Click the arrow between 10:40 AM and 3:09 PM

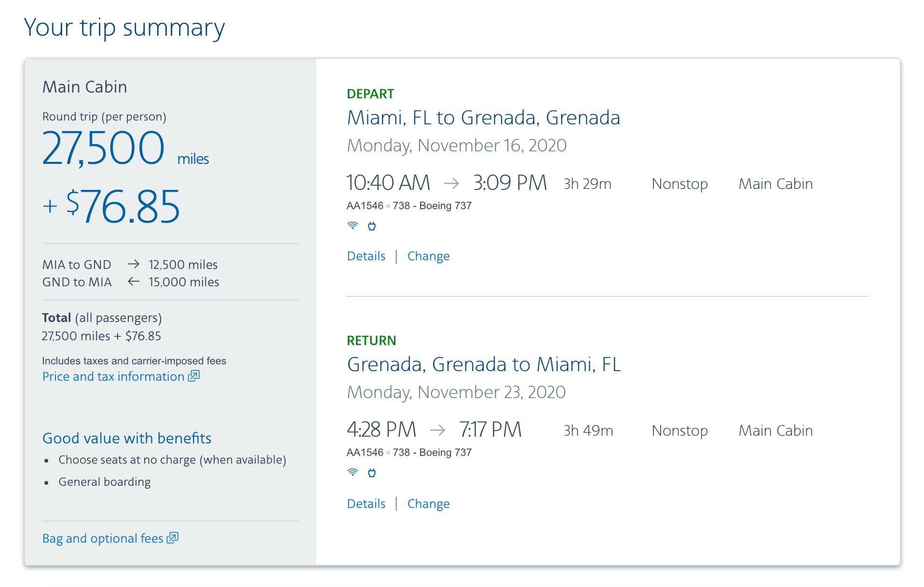(x=451, y=183)
